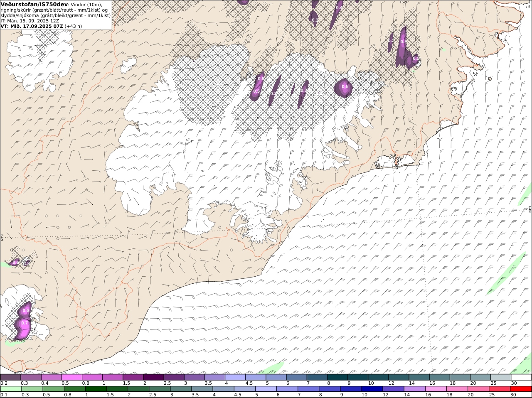This screenshot has width=532, height=398.
Task: Click the pale green 0.1 rain legend swatch
Action: pos(11,389)
